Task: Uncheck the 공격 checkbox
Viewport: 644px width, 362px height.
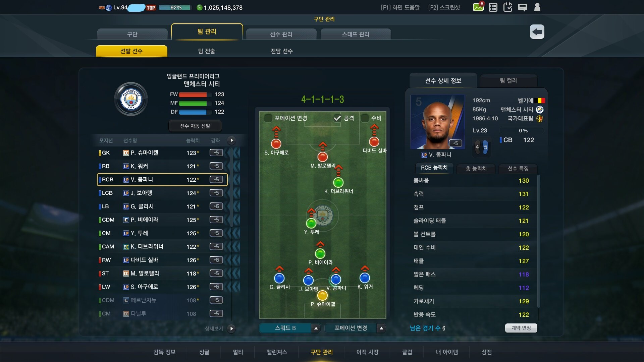Action: [x=337, y=118]
